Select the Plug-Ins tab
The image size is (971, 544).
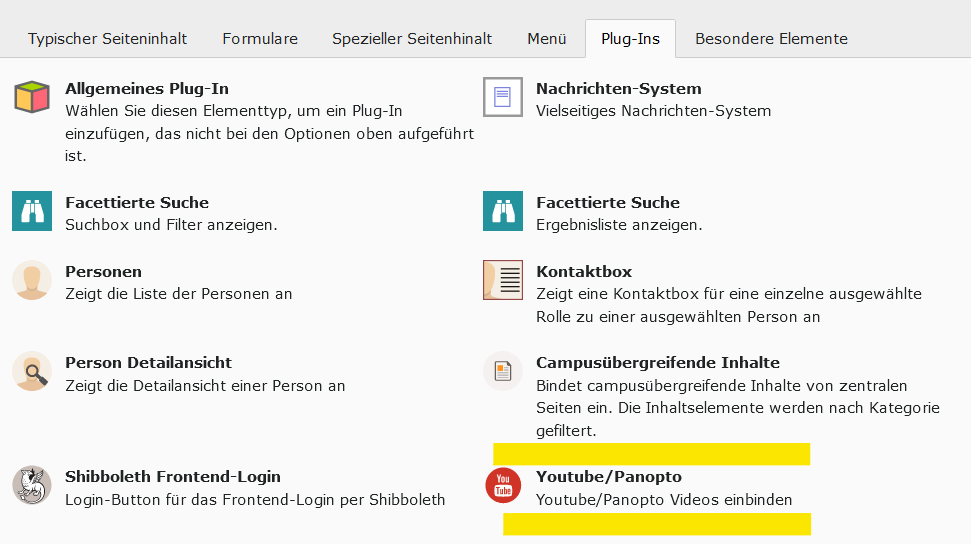630,39
